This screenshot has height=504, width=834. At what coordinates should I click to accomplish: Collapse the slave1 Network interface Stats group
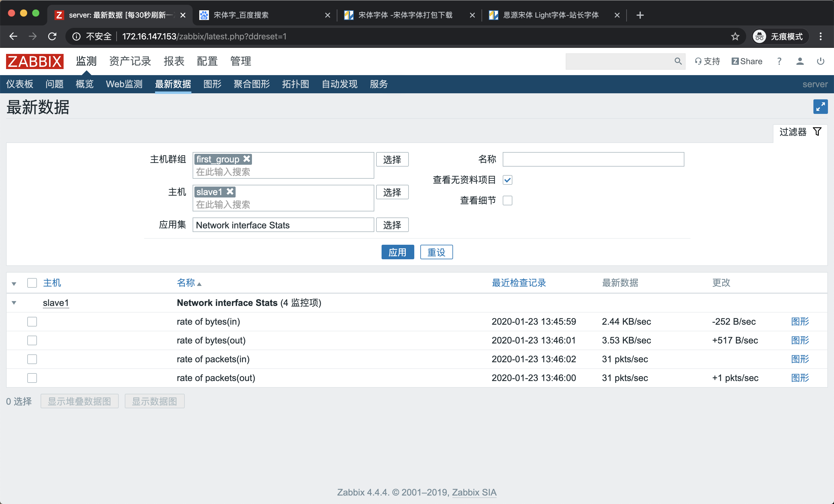coord(14,303)
